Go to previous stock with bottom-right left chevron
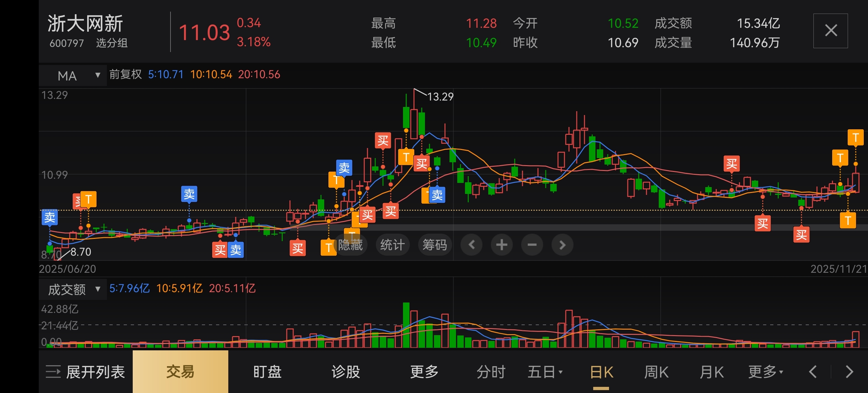Screen dimensions: 868x393 pos(813,372)
